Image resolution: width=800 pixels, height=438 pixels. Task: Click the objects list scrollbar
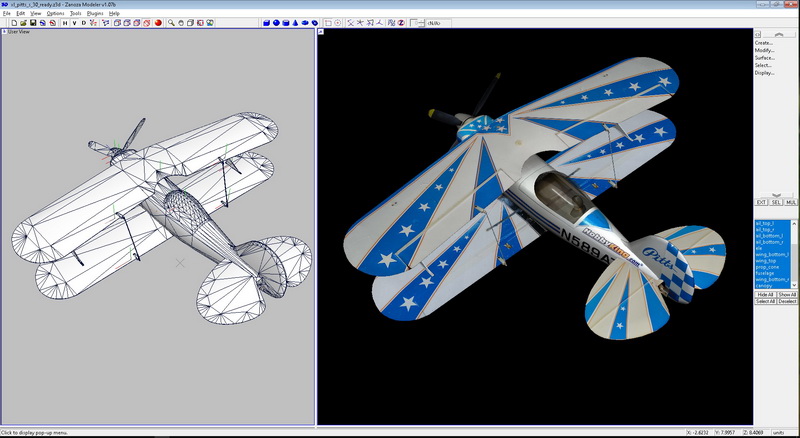click(x=794, y=254)
